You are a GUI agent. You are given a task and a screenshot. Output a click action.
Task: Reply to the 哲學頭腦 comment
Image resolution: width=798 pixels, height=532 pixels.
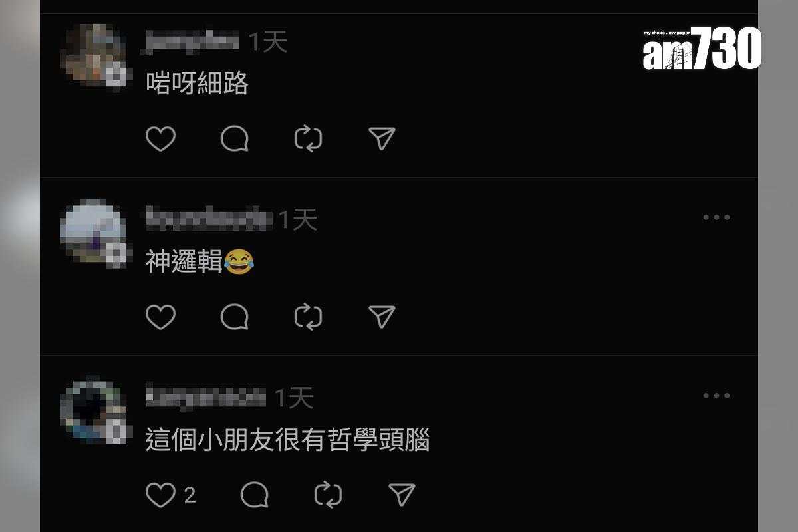pyautogui.click(x=255, y=495)
